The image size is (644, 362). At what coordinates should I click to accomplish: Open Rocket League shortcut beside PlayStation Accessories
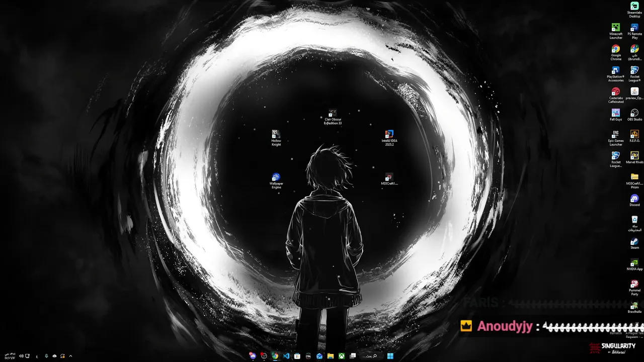coord(634,74)
